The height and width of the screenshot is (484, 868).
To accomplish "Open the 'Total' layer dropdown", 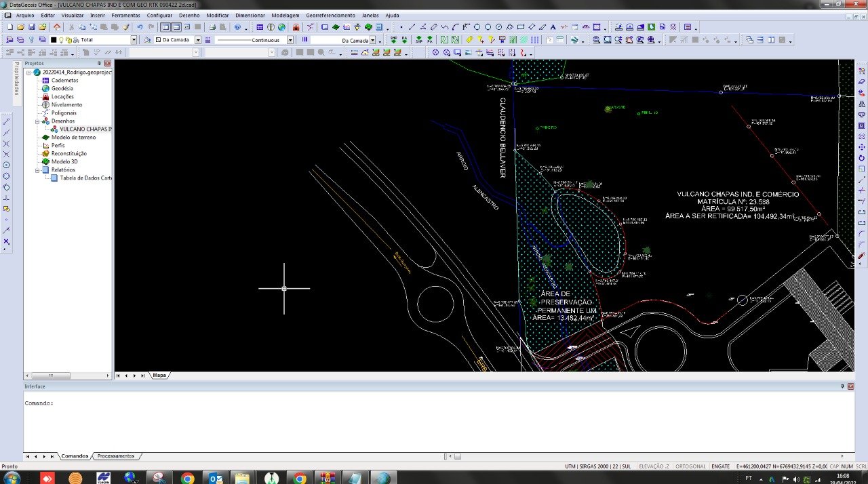I will 133,40.
